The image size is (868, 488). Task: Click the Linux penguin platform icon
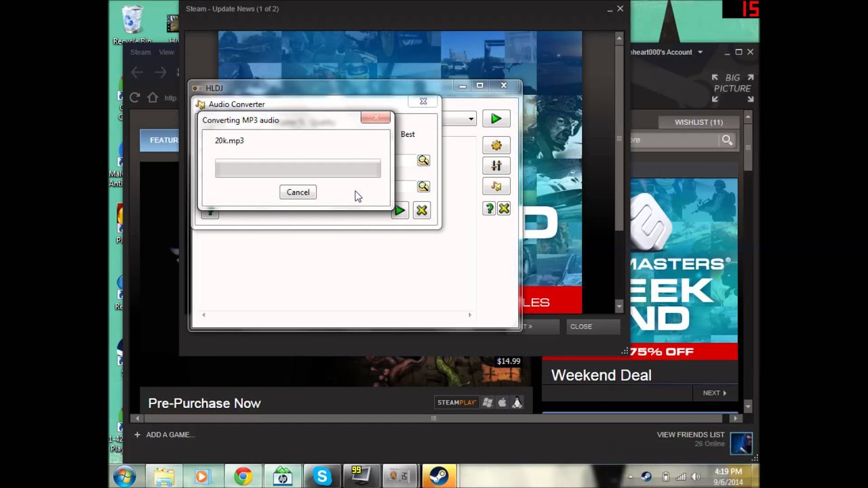click(517, 403)
